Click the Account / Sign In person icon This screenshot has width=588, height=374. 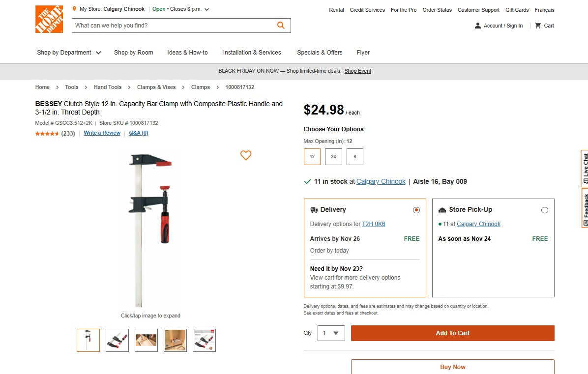(478, 26)
